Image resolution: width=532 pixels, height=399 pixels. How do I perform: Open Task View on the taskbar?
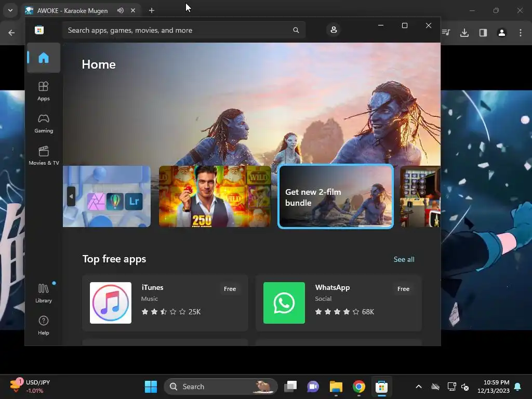click(x=290, y=387)
